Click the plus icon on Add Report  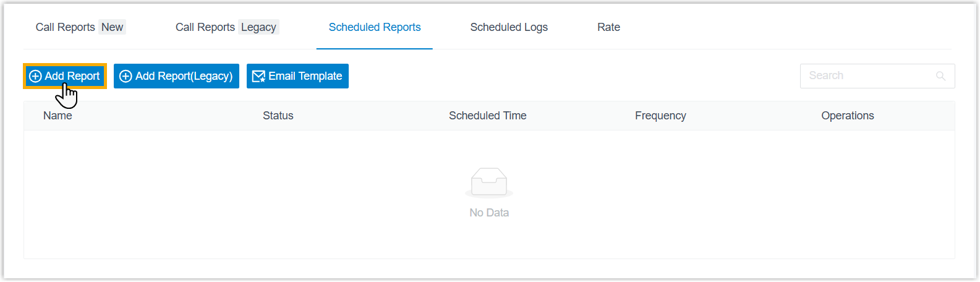coord(36,76)
